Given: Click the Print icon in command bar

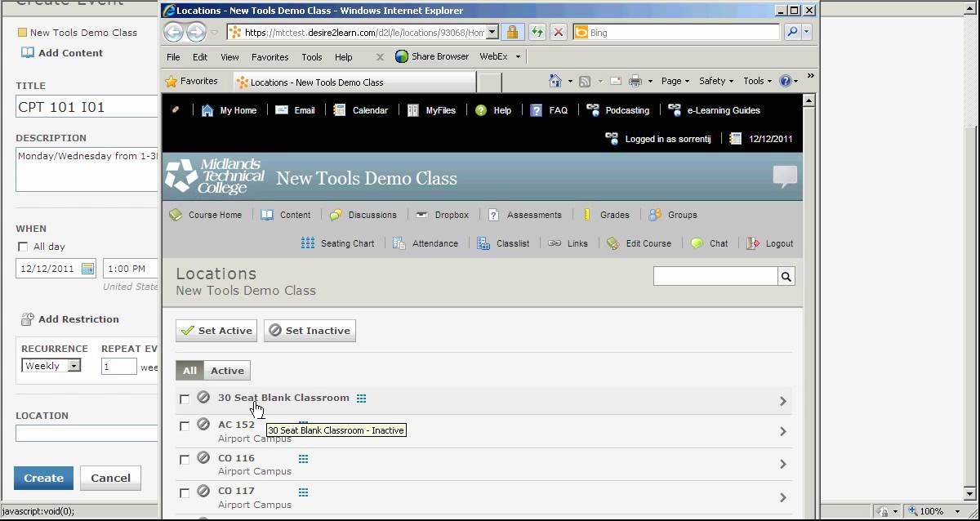Looking at the screenshot, I should [636, 81].
